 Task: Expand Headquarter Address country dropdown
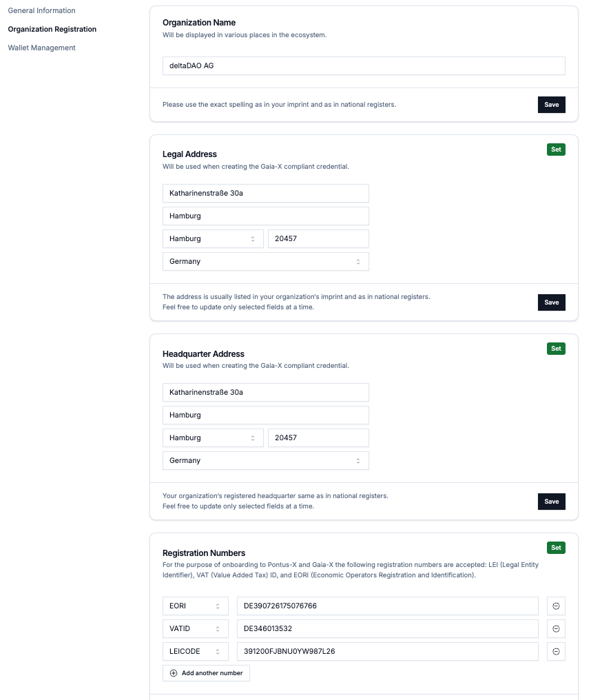coord(265,461)
